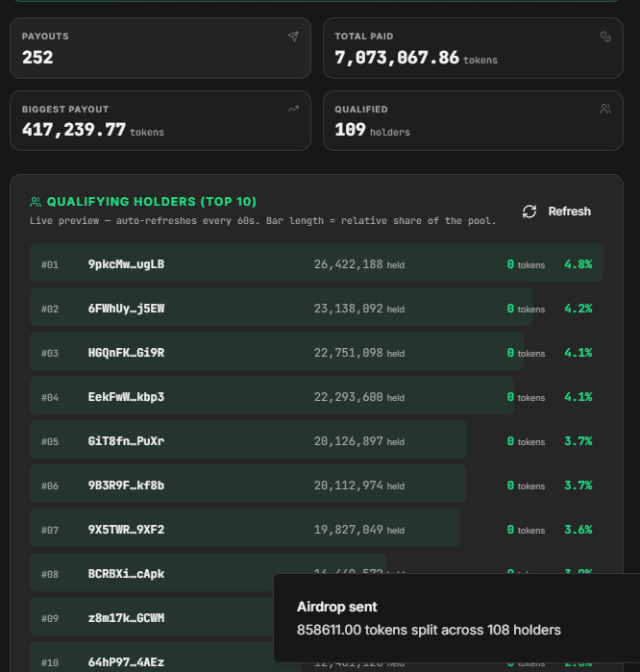Select the Qualified value 109
The image size is (640, 672).
(x=350, y=130)
